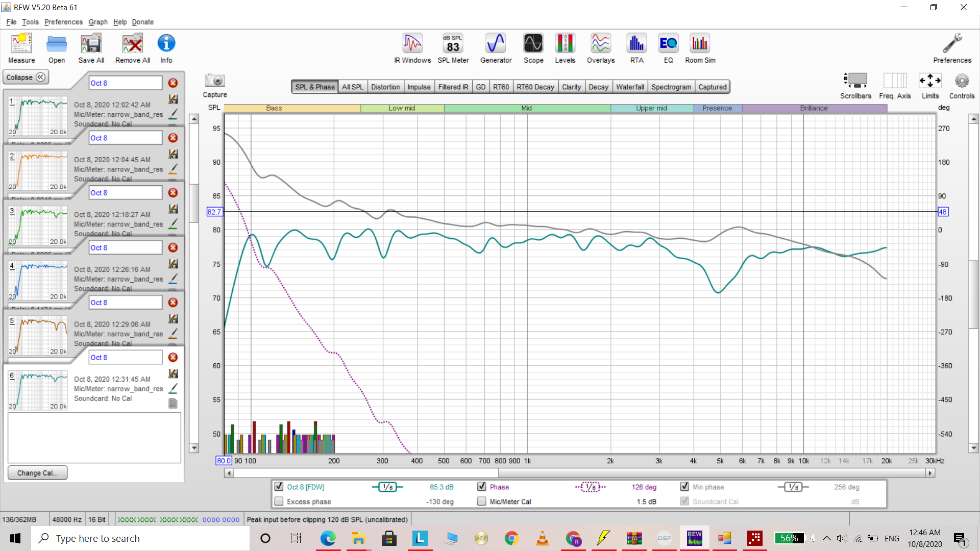
Task: Click the measurement notes text area
Action: (x=94, y=438)
